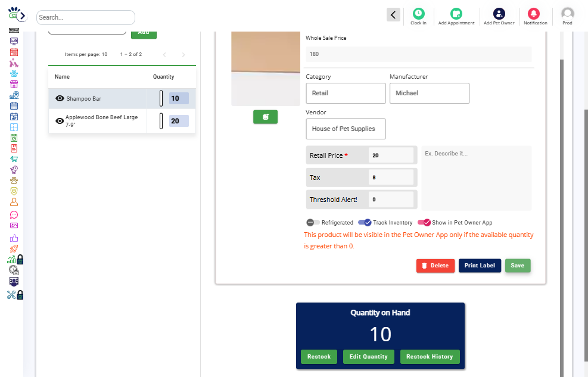Open the Manufacturer field showing Michael
The image size is (588, 377).
click(430, 93)
